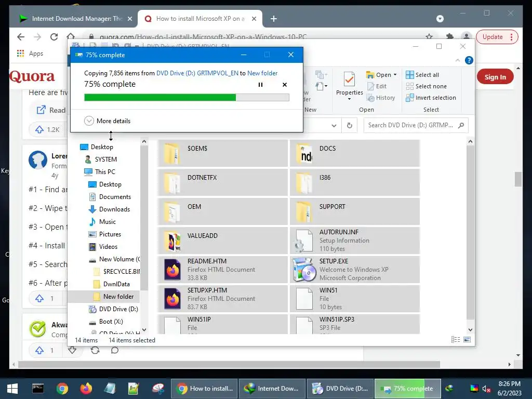The height and width of the screenshot is (399, 532).
Task: Select the README.HTM file
Action: (x=222, y=270)
